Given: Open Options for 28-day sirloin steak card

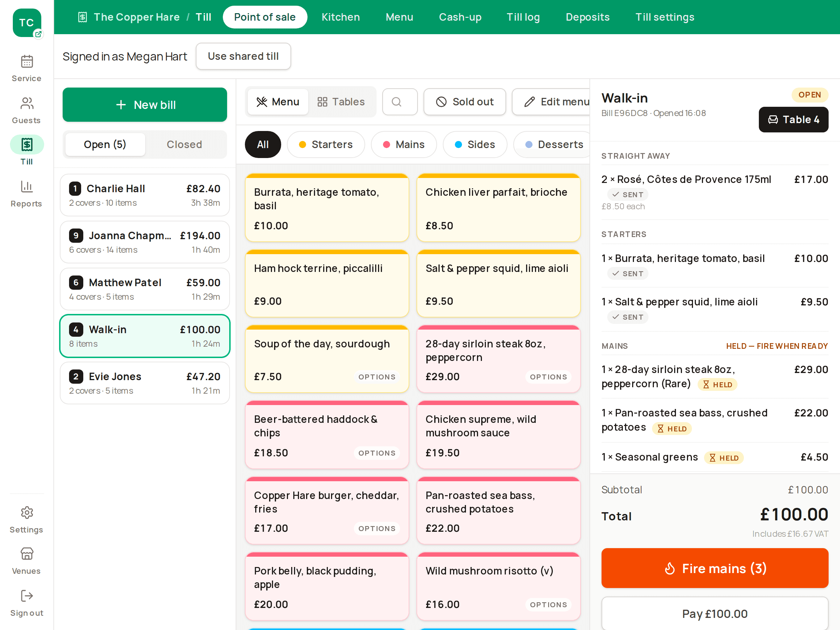Looking at the screenshot, I should (x=548, y=377).
